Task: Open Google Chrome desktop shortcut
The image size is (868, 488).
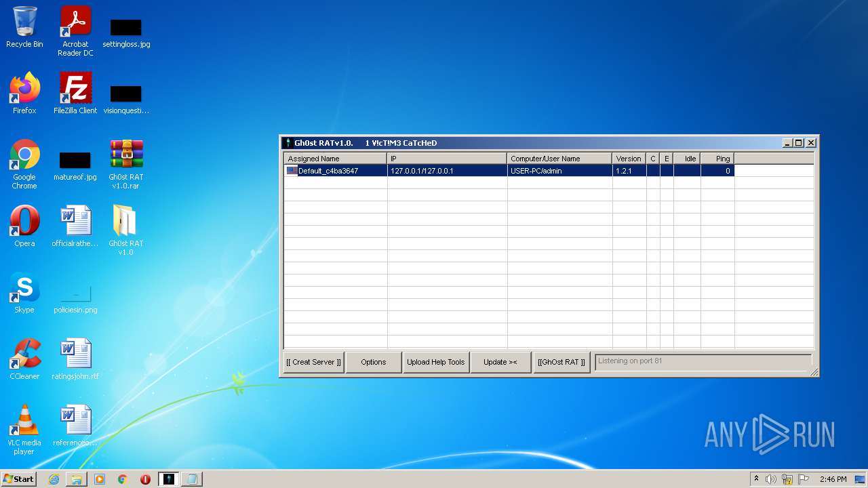Action: [x=24, y=165]
